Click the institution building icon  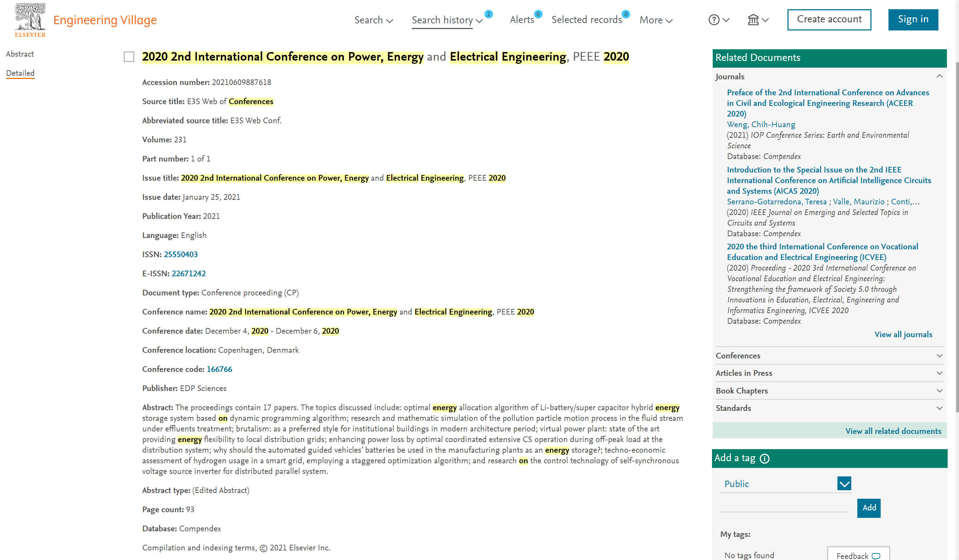click(x=753, y=20)
